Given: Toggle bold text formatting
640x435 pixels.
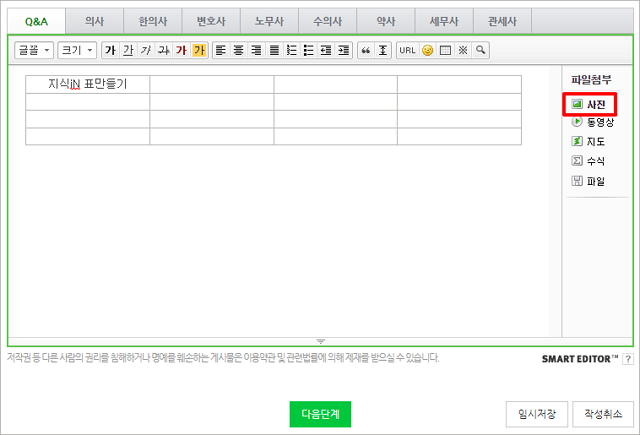Looking at the screenshot, I should click(x=110, y=50).
